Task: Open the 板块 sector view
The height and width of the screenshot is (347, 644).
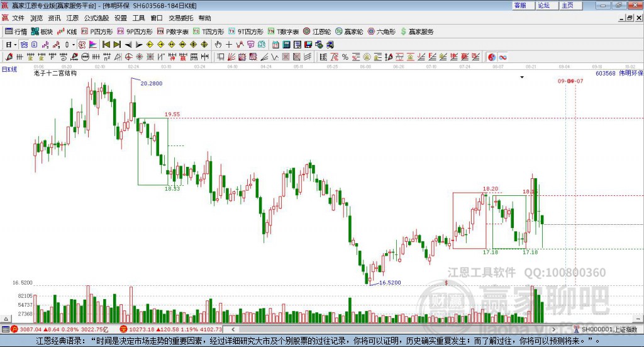Action: (42, 31)
